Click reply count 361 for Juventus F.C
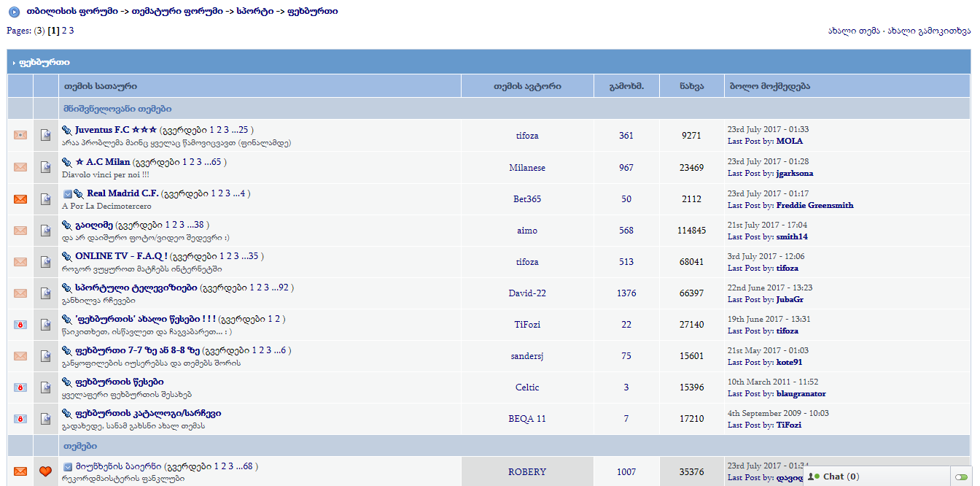This screenshot has height=486, width=980. click(626, 136)
